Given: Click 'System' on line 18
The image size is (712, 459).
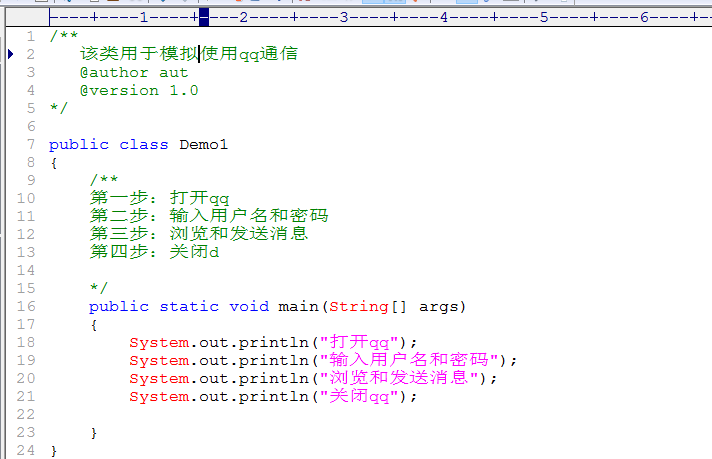Looking at the screenshot, I should pos(159,343).
